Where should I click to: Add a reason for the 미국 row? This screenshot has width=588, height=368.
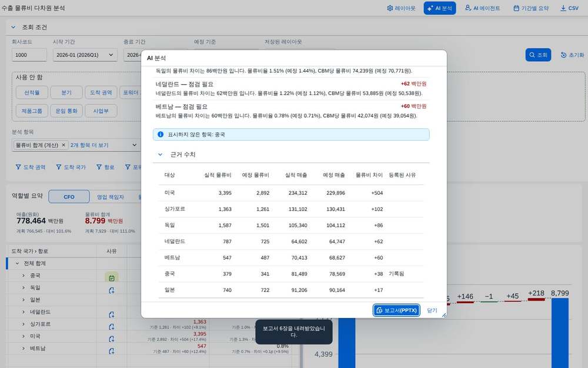point(111,339)
